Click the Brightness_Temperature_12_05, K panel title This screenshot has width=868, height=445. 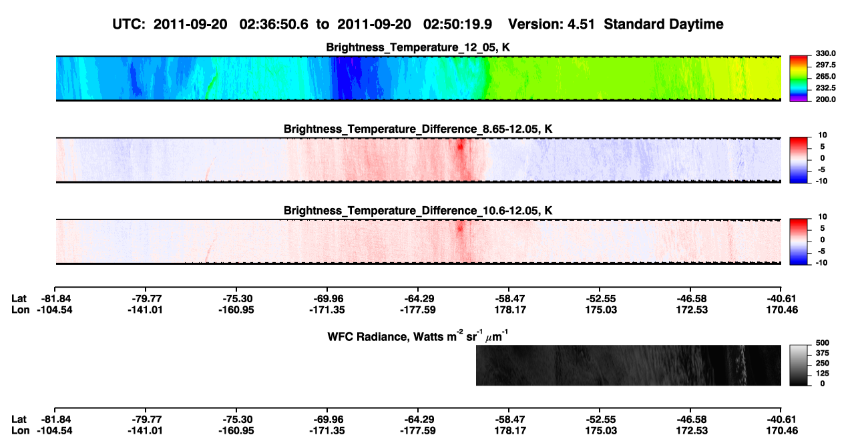[419, 47]
